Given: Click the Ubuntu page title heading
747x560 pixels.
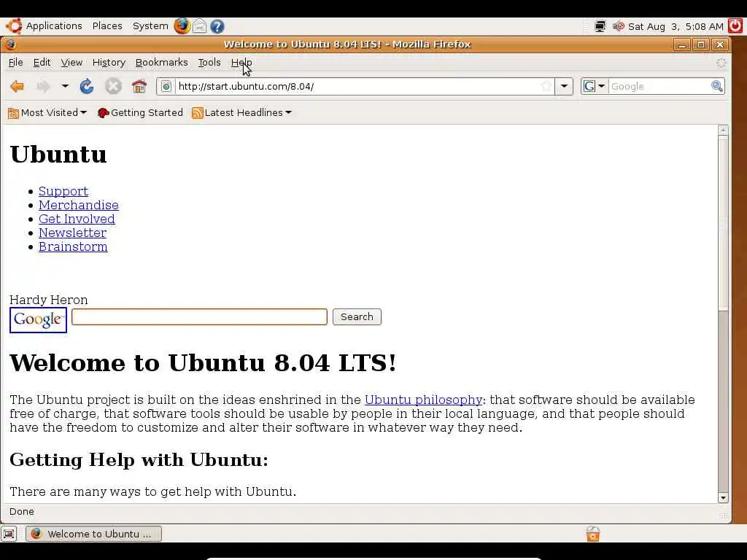Looking at the screenshot, I should coord(58,155).
